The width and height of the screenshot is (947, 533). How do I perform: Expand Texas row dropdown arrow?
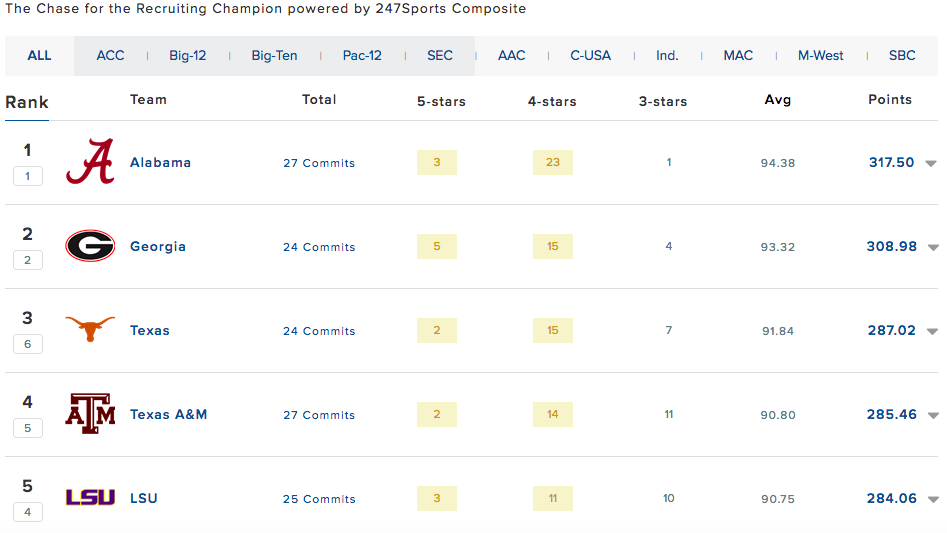tap(933, 331)
